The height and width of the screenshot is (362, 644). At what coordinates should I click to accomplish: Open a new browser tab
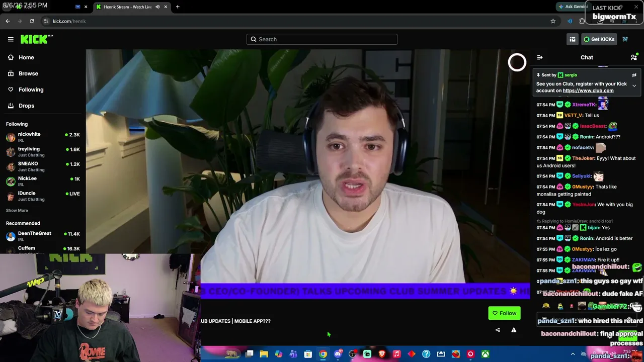tap(178, 7)
